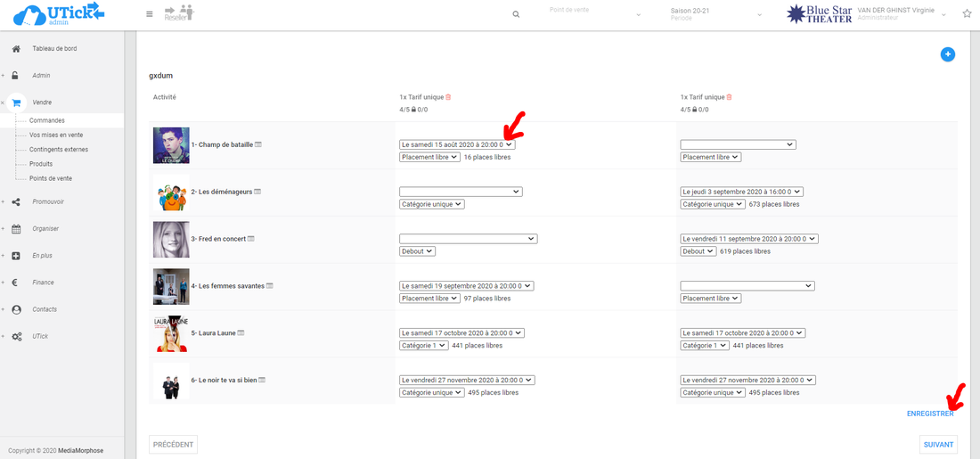This screenshot has width=980, height=459.
Task: Open details icon next to Champ de bataille
Action: pyautogui.click(x=258, y=144)
